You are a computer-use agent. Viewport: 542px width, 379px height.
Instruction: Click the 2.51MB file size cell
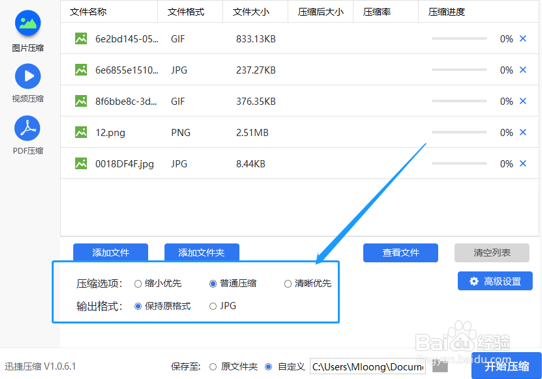coord(252,132)
